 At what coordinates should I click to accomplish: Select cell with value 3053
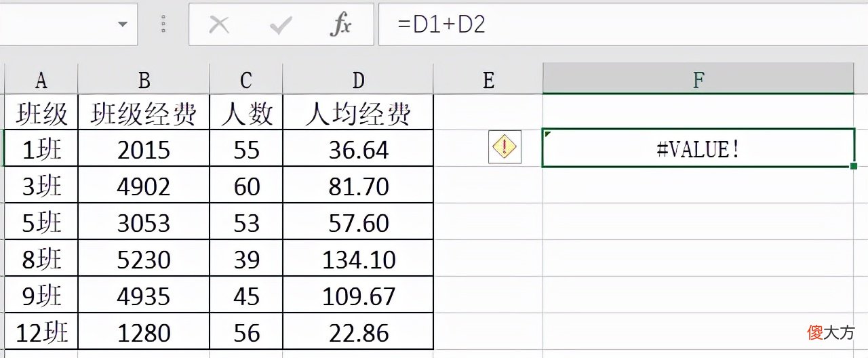pos(144,222)
